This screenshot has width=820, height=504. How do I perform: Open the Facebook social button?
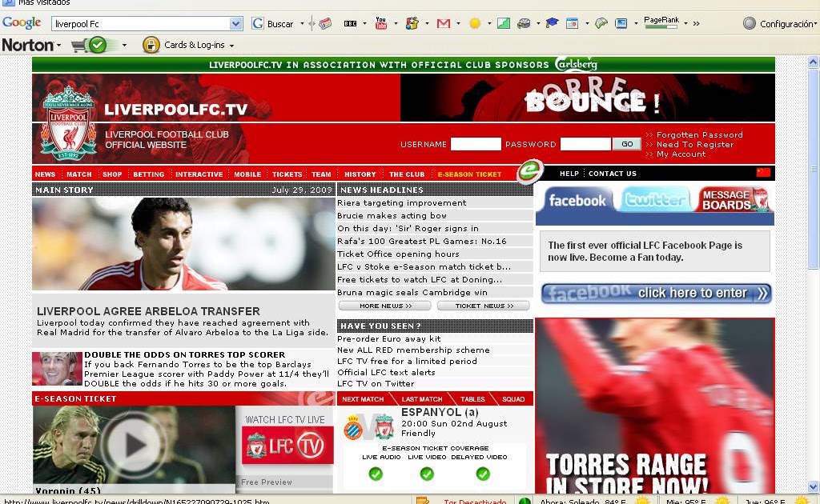tap(577, 200)
